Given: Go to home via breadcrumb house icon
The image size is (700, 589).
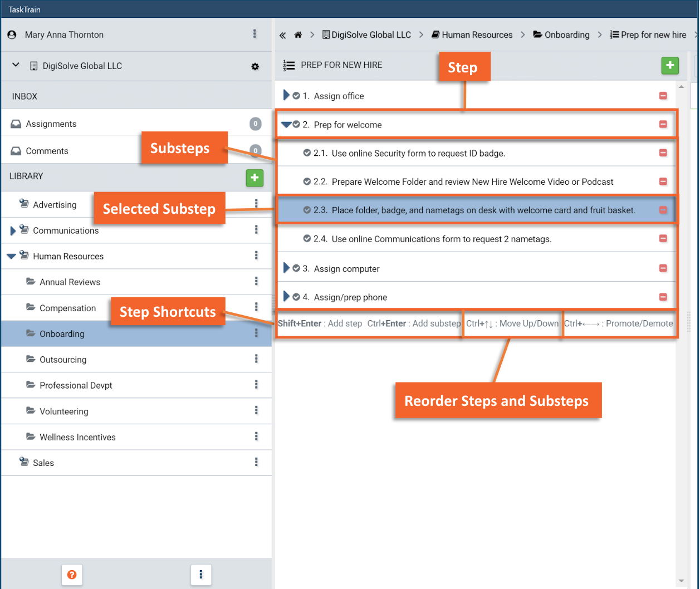Looking at the screenshot, I should pyautogui.click(x=298, y=35).
